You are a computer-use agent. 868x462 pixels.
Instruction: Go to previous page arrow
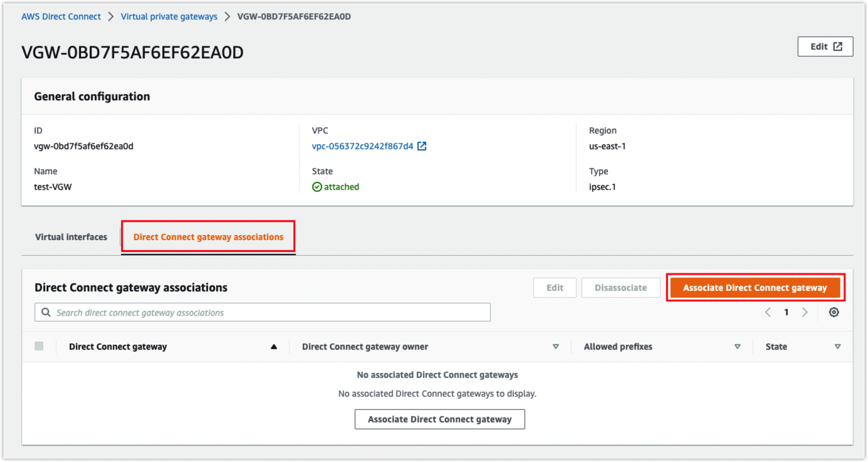pos(768,312)
